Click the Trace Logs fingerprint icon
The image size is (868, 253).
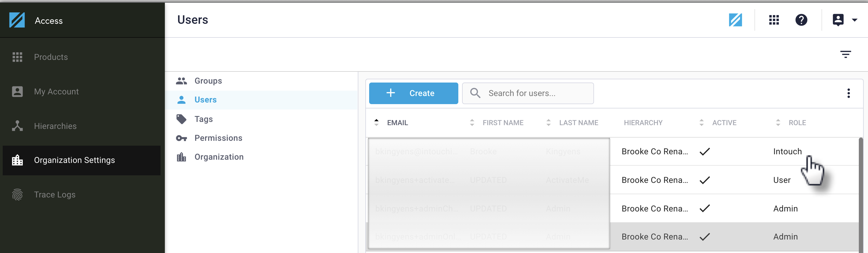pos(17,195)
